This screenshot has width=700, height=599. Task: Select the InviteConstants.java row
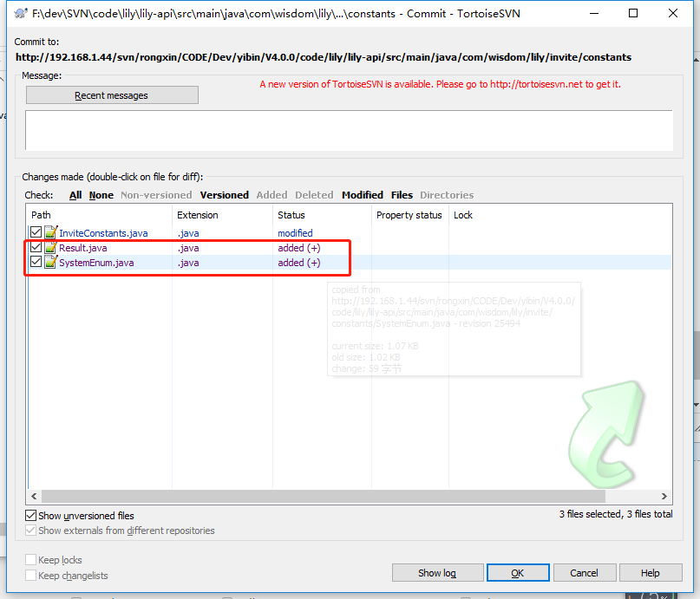pos(349,233)
